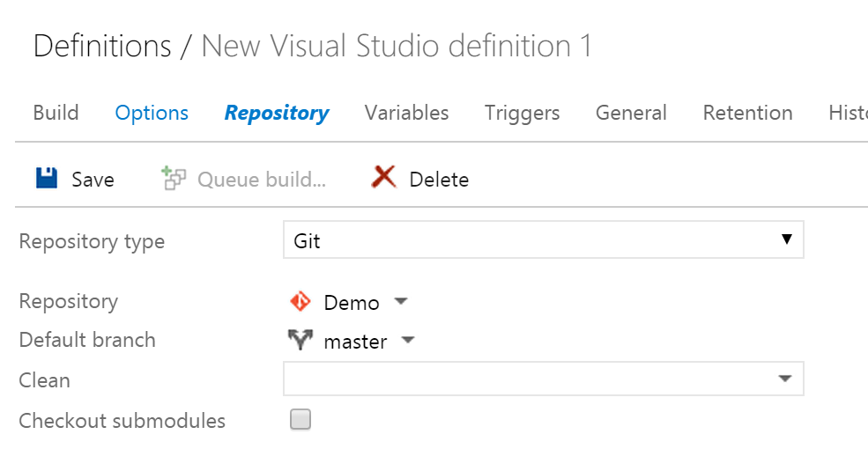
Task: Switch to the Retention tab
Action: (x=747, y=113)
